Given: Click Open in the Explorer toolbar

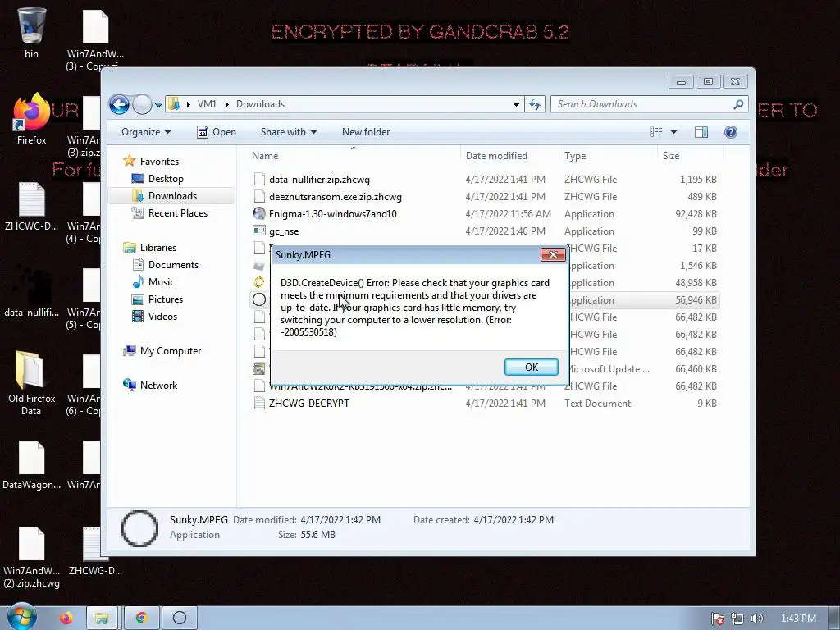Looking at the screenshot, I should (217, 132).
